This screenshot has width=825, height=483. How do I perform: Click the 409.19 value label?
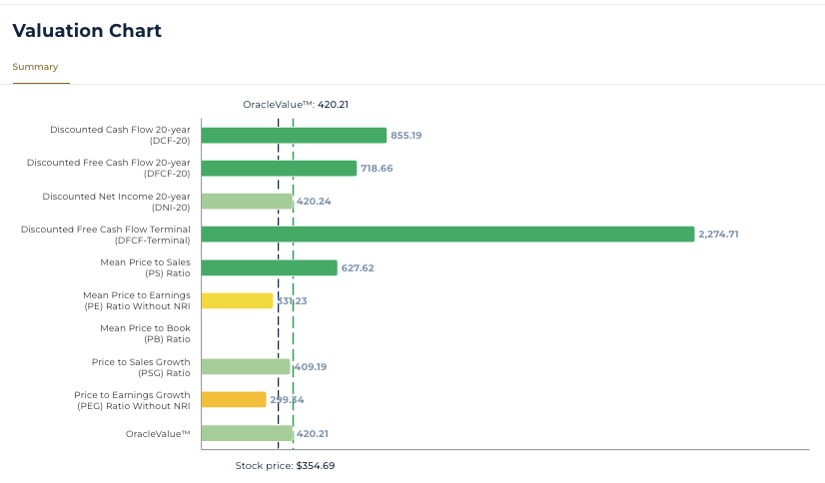click(x=310, y=366)
